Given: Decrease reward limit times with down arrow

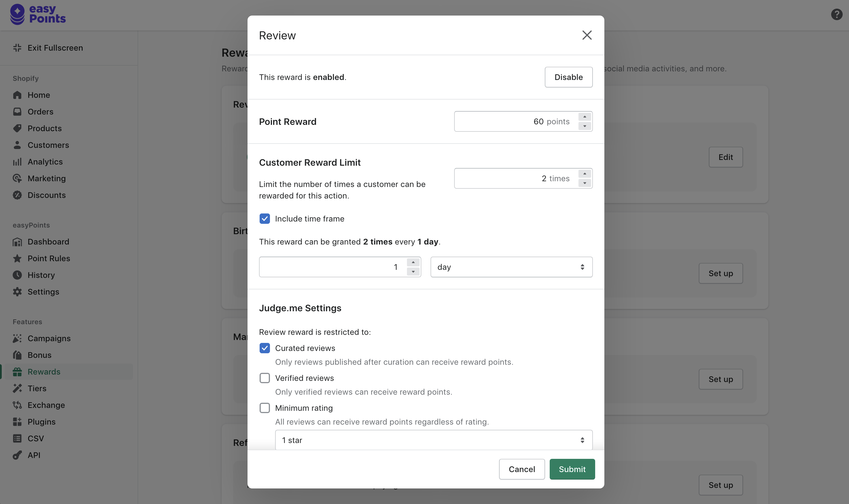Looking at the screenshot, I should click(584, 183).
